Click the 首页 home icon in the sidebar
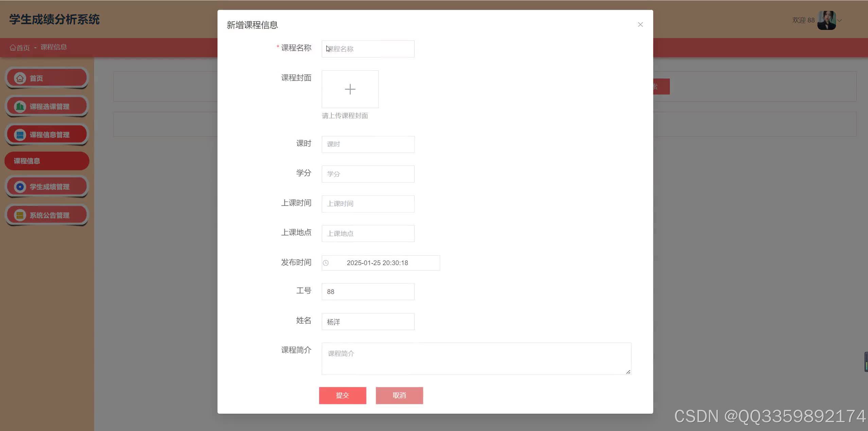Screen dimensions: 868x431 20,78
